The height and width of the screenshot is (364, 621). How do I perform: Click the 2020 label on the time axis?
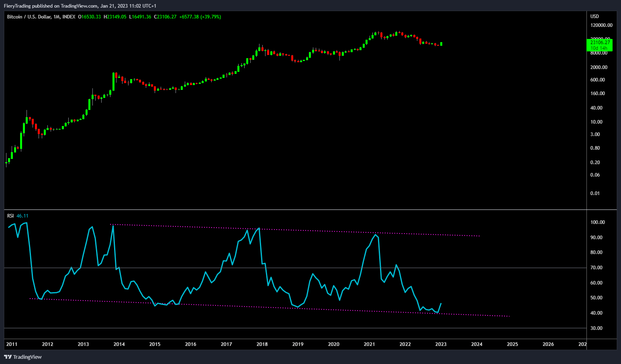click(x=333, y=344)
